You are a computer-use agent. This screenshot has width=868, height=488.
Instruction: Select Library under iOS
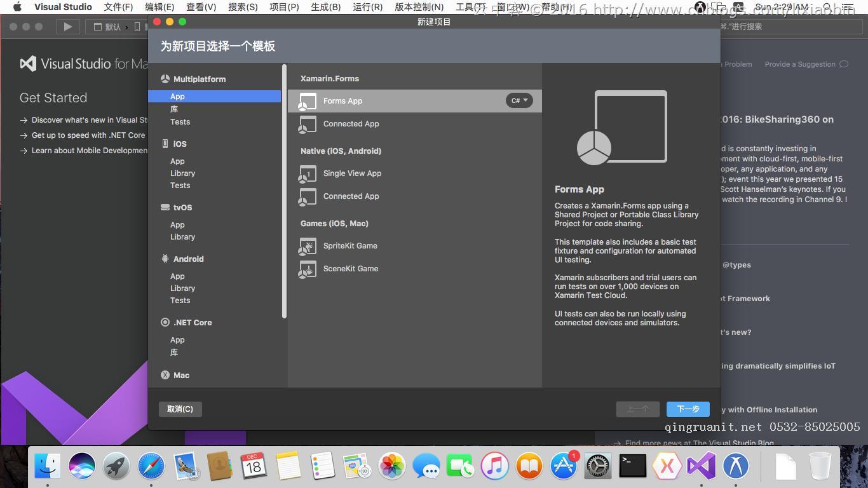182,173
